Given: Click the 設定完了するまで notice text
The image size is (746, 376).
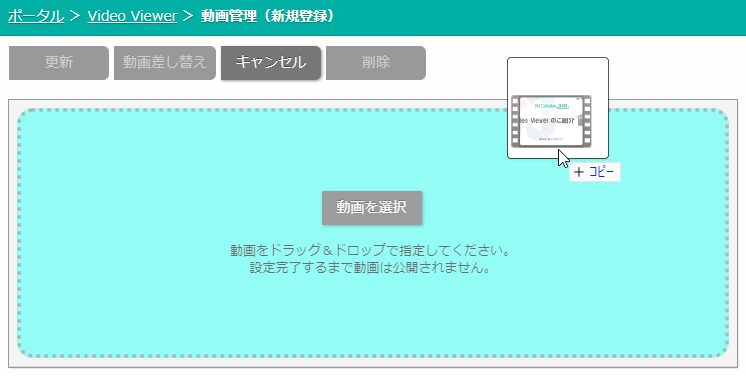Looking at the screenshot, I should (370, 267).
